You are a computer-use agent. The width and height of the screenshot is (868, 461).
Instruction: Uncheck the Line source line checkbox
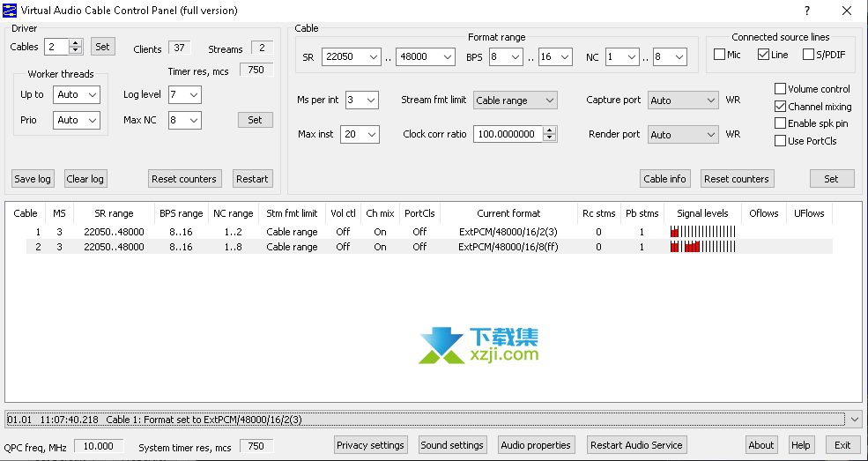(x=763, y=55)
